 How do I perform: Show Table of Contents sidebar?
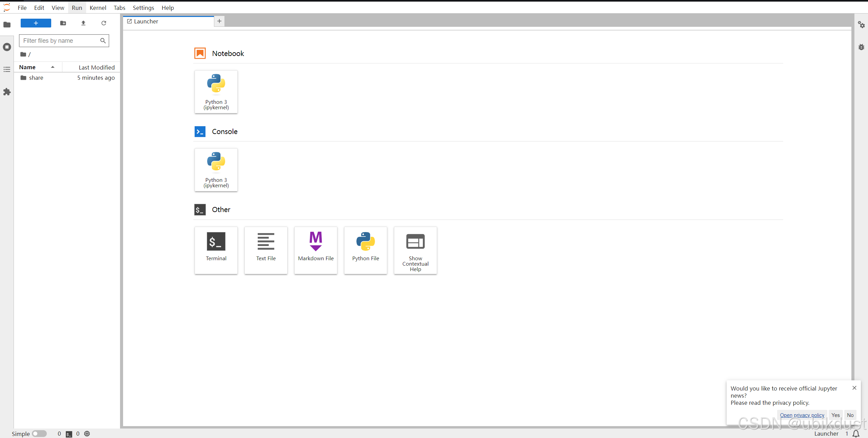point(7,69)
